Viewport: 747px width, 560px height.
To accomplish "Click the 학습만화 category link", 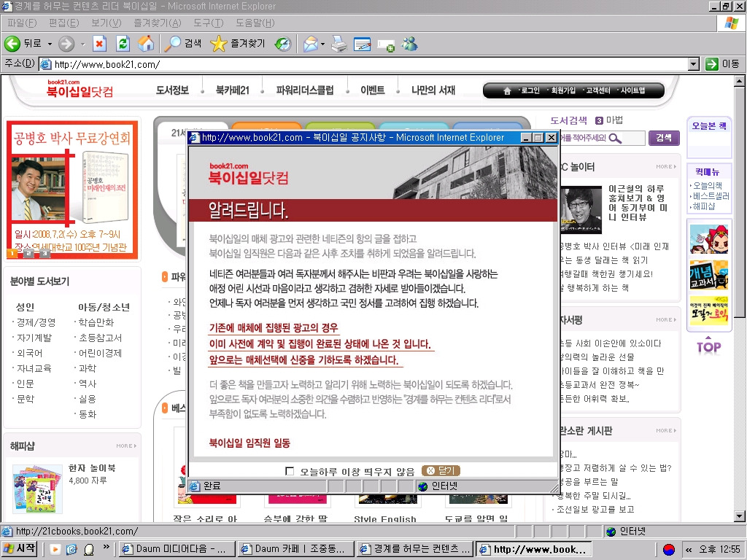I will pos(96,323).
